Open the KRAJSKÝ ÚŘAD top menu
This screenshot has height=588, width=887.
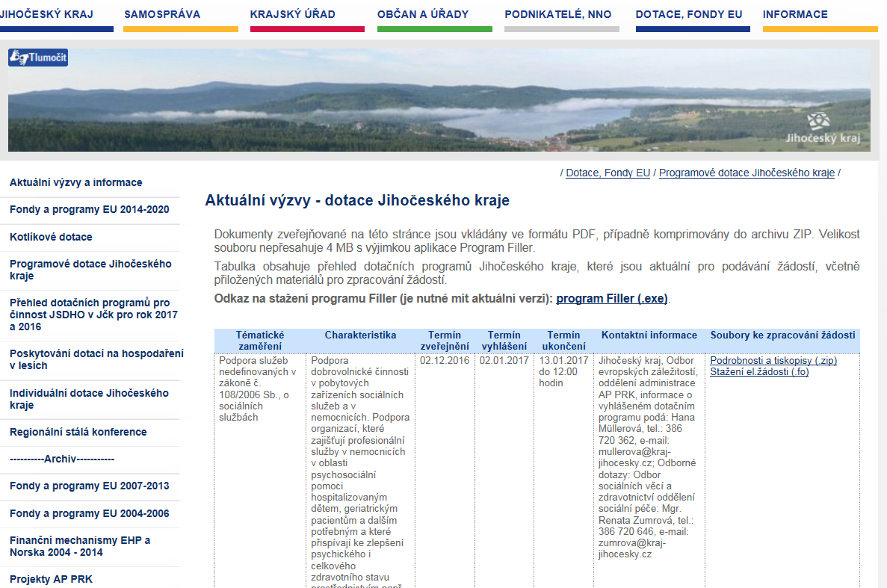[292, 15]
